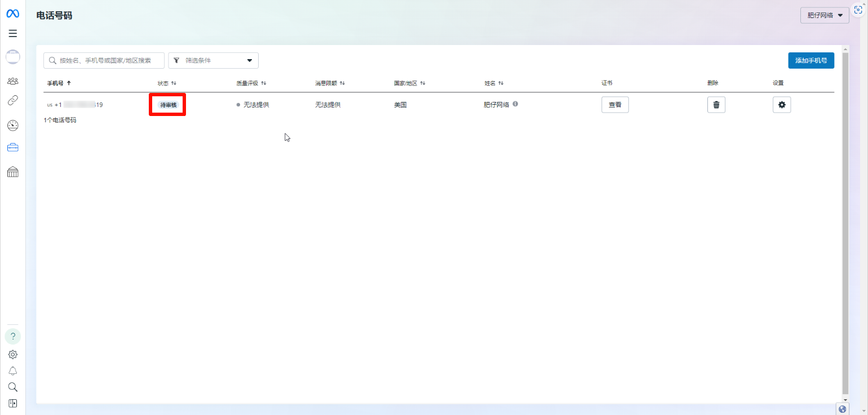The height and width of the screenshot is (415, 868).
Task: Click the 添加手机号 button
Action: pos(811,60)
